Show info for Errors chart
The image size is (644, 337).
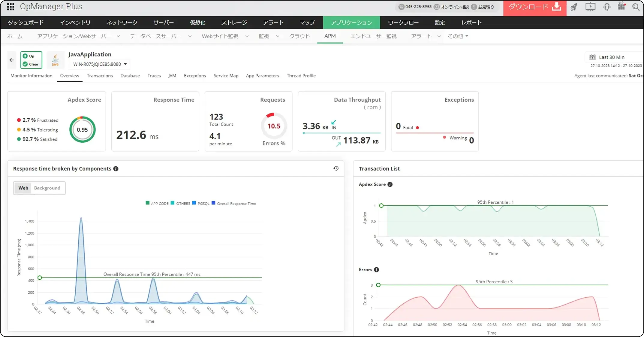377,270
